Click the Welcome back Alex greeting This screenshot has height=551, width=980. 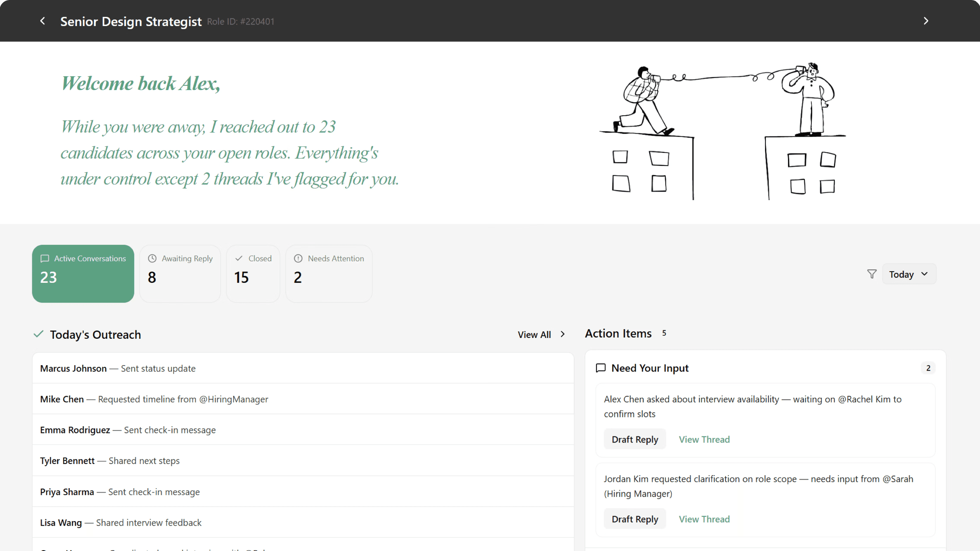[141, 84]
